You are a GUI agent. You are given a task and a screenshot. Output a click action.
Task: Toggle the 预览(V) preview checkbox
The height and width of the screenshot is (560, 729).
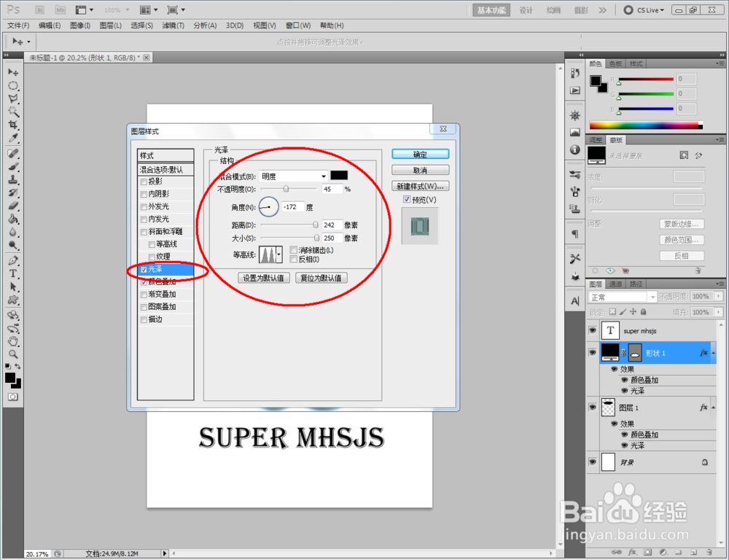407,200
